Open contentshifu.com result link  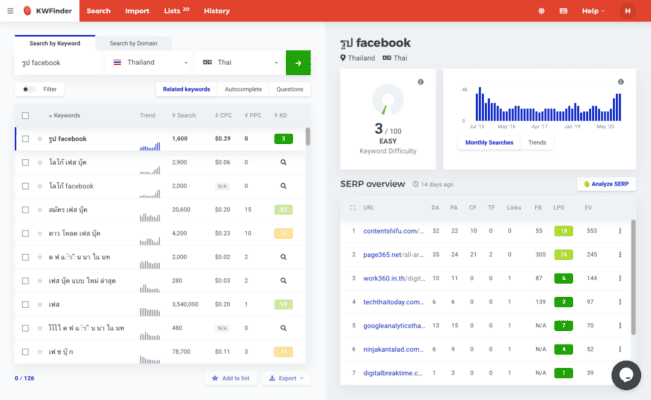click(x=394, y=231)
